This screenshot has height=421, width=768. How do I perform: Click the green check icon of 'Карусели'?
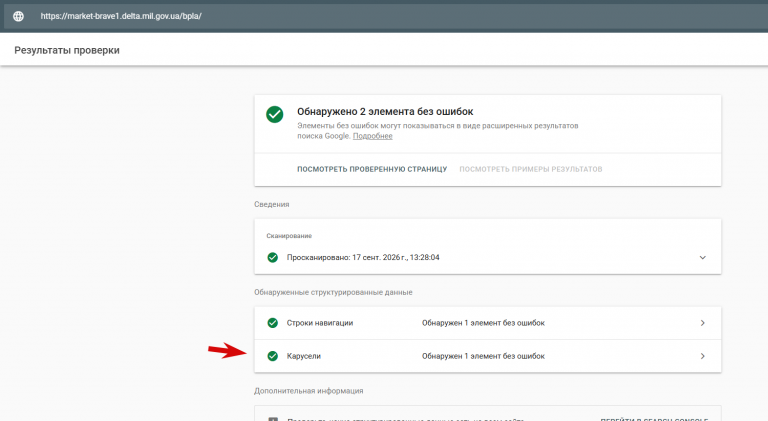click(272, 356)
